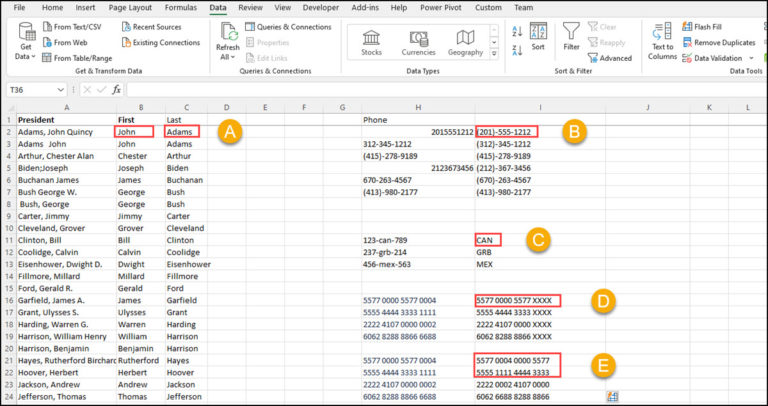Open Queries & Connections pane
This screenshot has width=768, height=406.
point(287,27)
